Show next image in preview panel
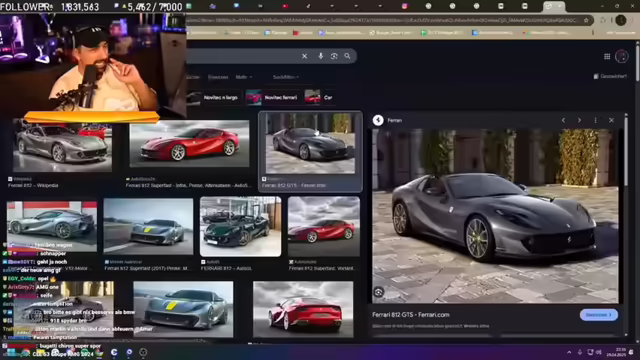Image resolution: width=640 pixels, height=360 pixels. tap(579, 120)
